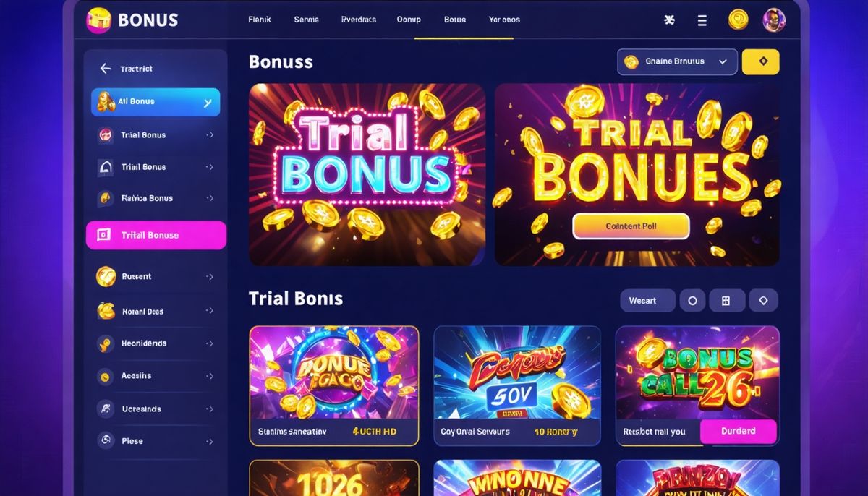Expand the Acesihs sidebar arrow
Viewport: 868px width, 496px height.
209,376
